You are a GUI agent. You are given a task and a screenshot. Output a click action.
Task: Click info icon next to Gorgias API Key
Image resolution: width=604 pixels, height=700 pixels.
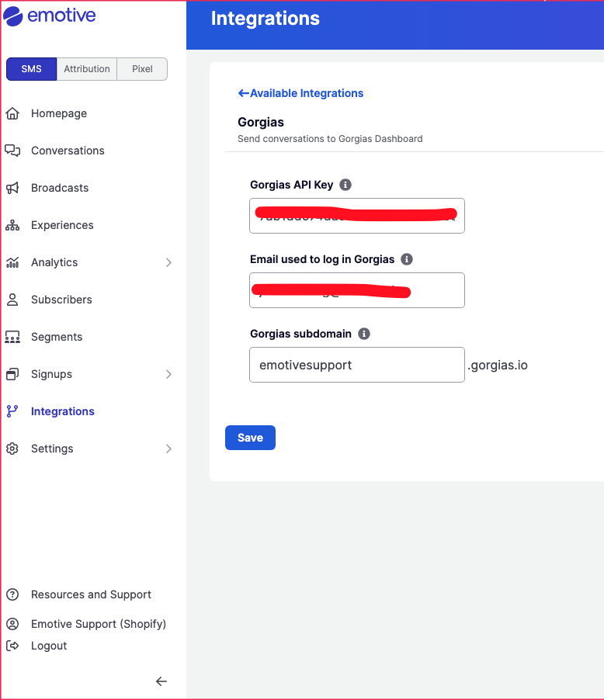pos(345,185)
